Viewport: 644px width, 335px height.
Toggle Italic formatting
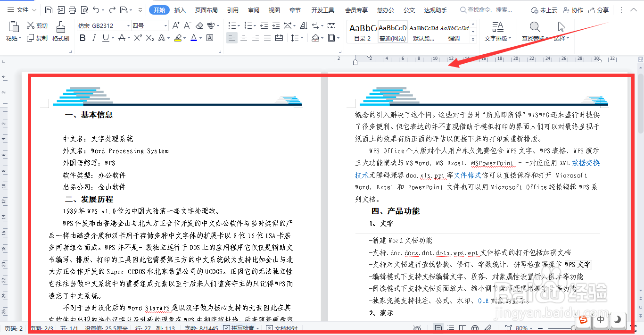[94, 38]
